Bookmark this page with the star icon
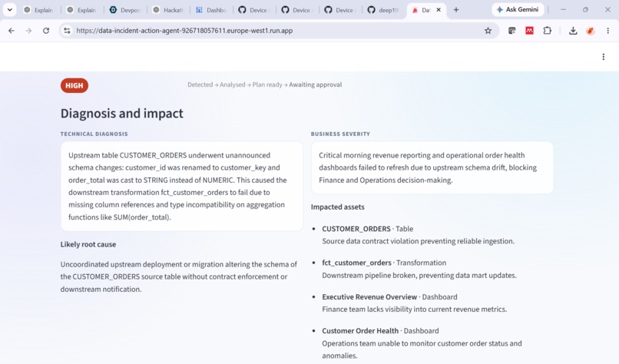This screenshot has width=619, height=364. coord(488,31)
